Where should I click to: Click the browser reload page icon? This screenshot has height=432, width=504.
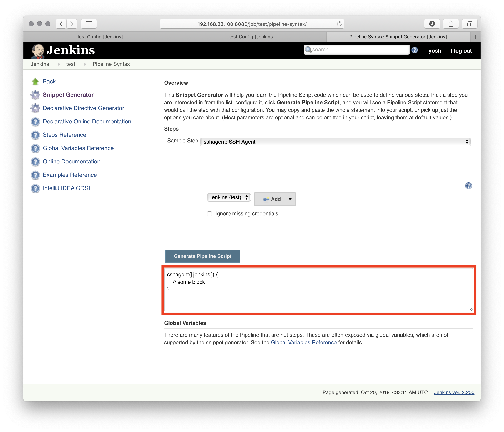(x=339, y=24)
